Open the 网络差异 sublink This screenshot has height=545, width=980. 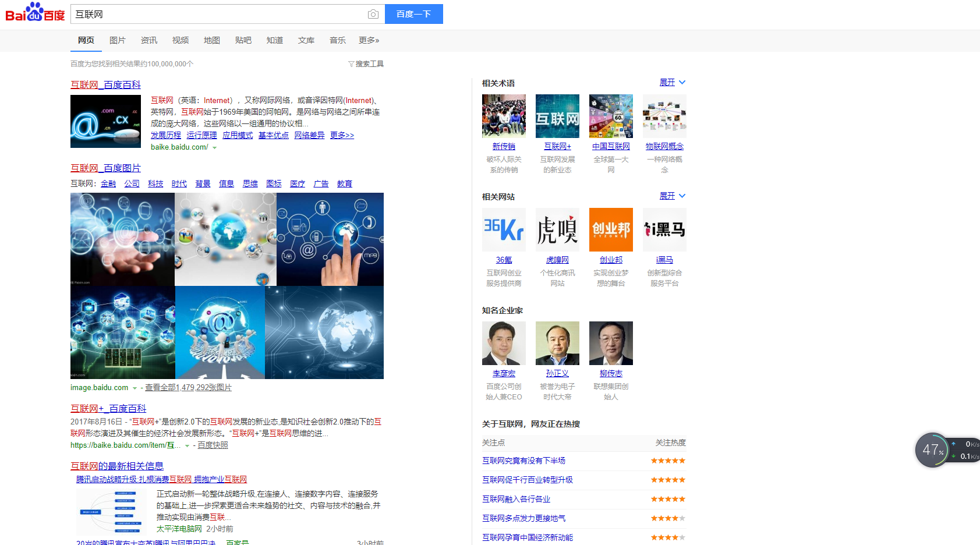(309, 135)
